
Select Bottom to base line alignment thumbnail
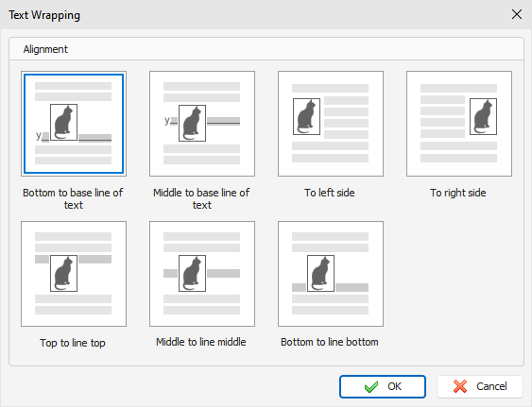pyautogui.click(x=74, y=124)
